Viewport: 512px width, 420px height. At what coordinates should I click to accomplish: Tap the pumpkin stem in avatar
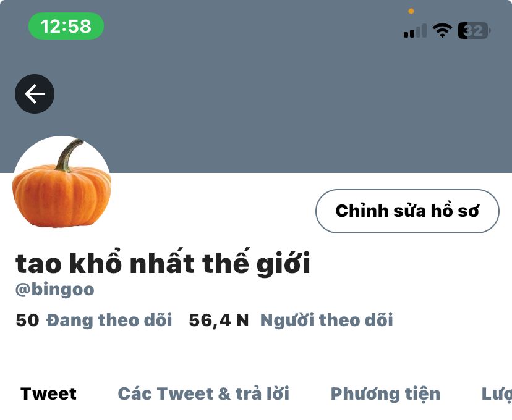69,156
